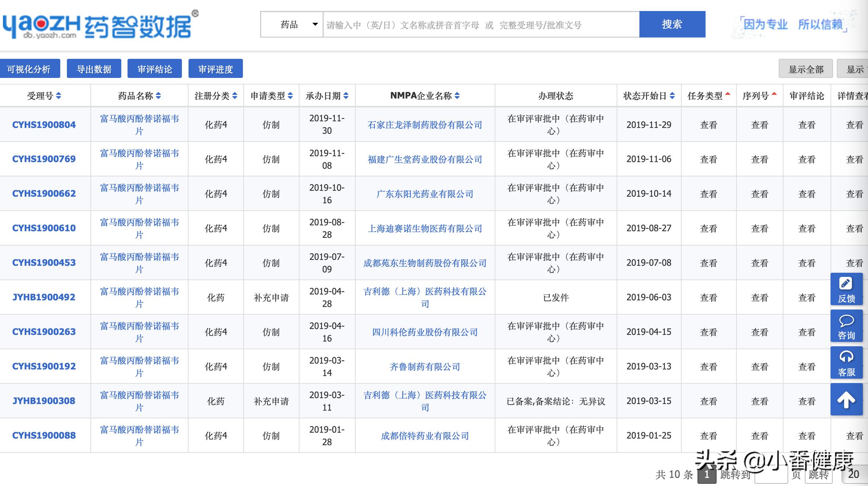
Task: Open acceptance number CYHS1900804 link
Action: tap(44, 124)
